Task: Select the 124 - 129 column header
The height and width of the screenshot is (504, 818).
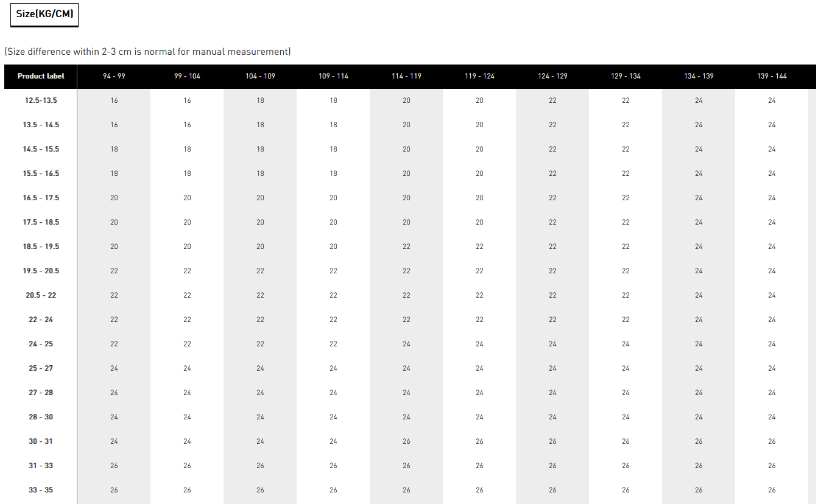Action: point(552,76)
